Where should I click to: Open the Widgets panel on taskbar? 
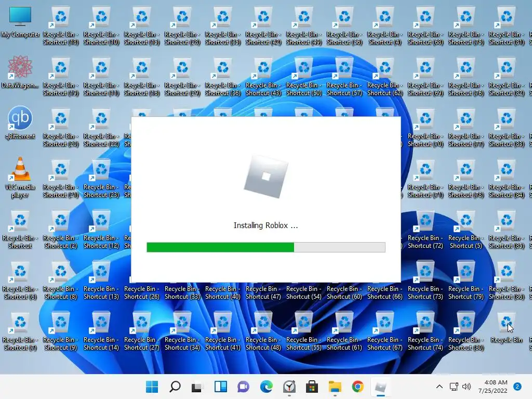tap(220, 387)
